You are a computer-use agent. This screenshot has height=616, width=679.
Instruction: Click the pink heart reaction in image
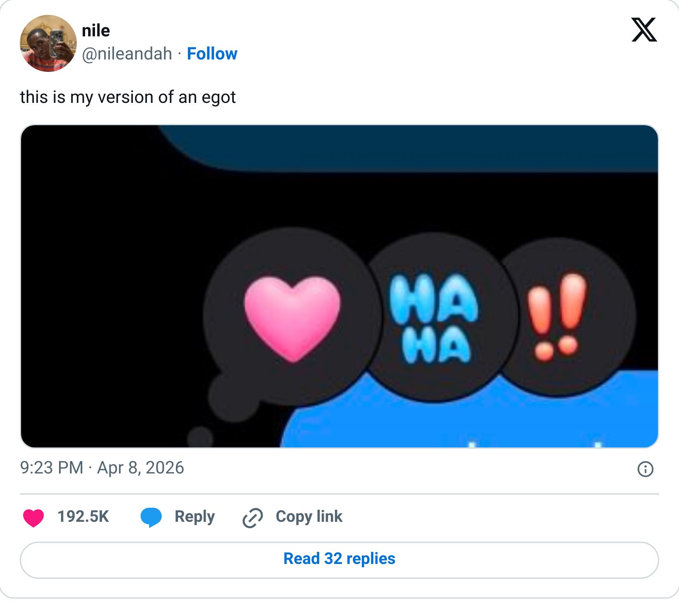pos(292,318)
